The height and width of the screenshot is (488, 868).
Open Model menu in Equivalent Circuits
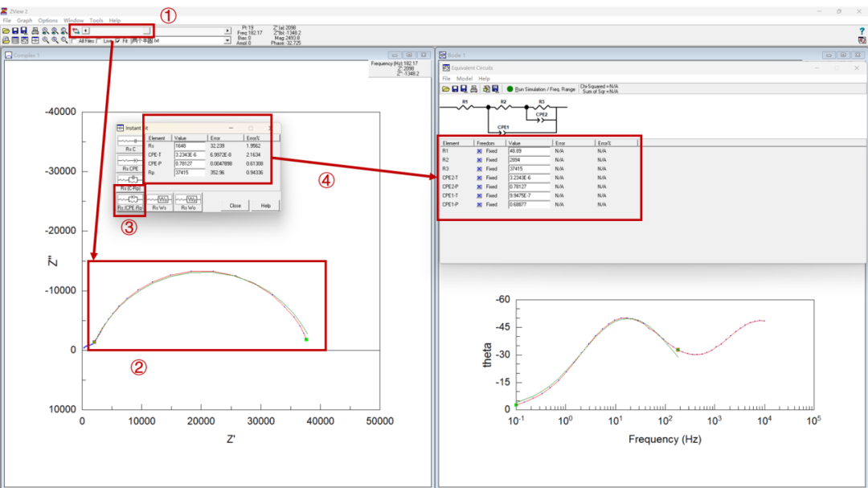464,79
